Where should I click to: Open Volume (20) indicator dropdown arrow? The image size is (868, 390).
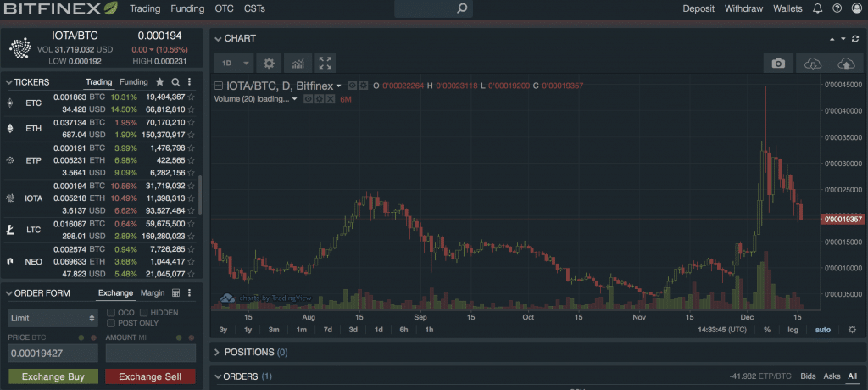tap(294, 99)
